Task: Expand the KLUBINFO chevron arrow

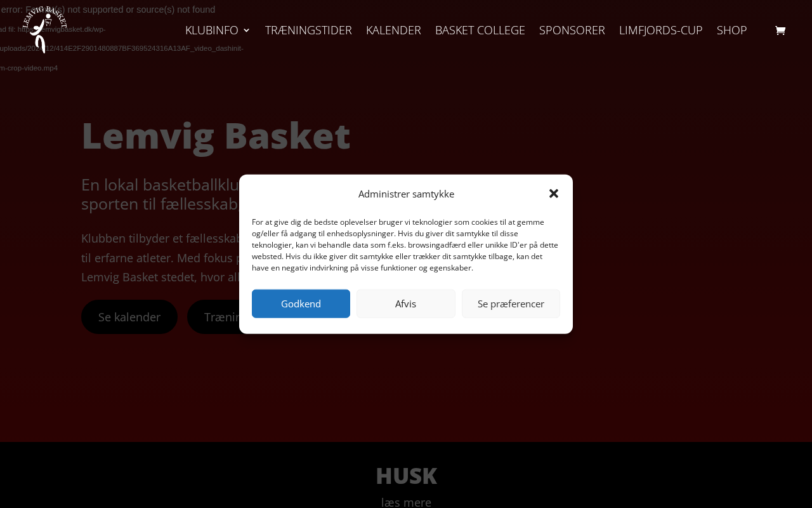Action: 247,30
